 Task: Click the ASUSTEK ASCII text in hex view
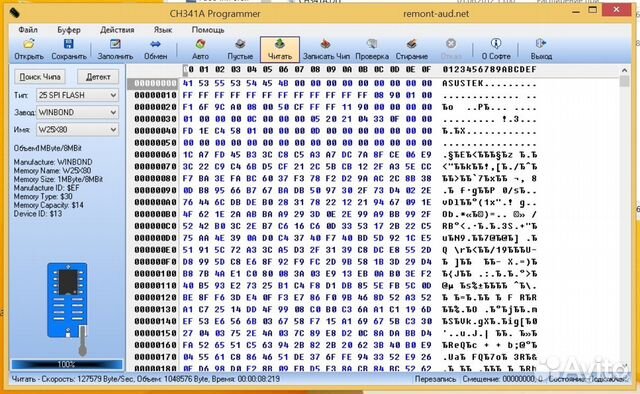pyautogui.click(x=462, y=83)
